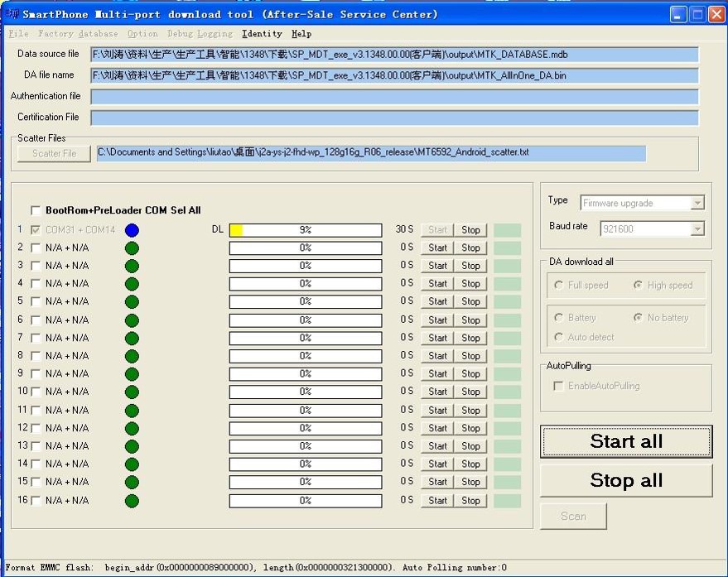Select the Battery radio option
Screen dimensions: 728x577
coord(558,318)
